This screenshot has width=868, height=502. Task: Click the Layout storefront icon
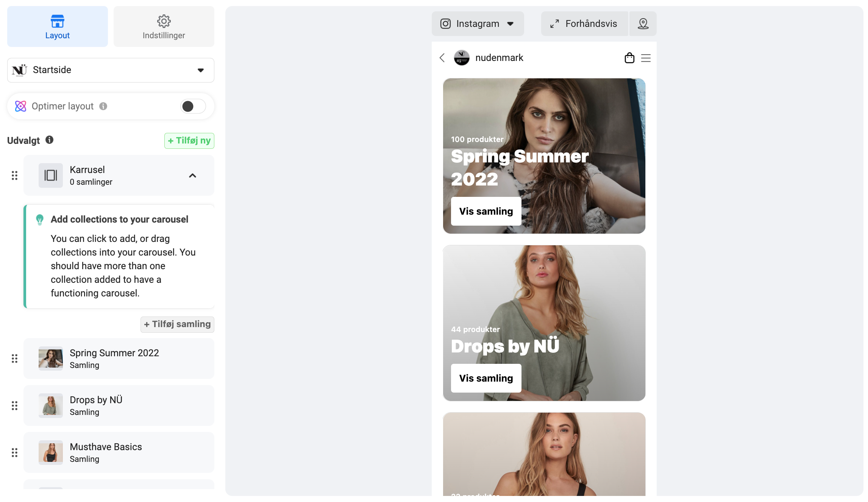point(58,21)
